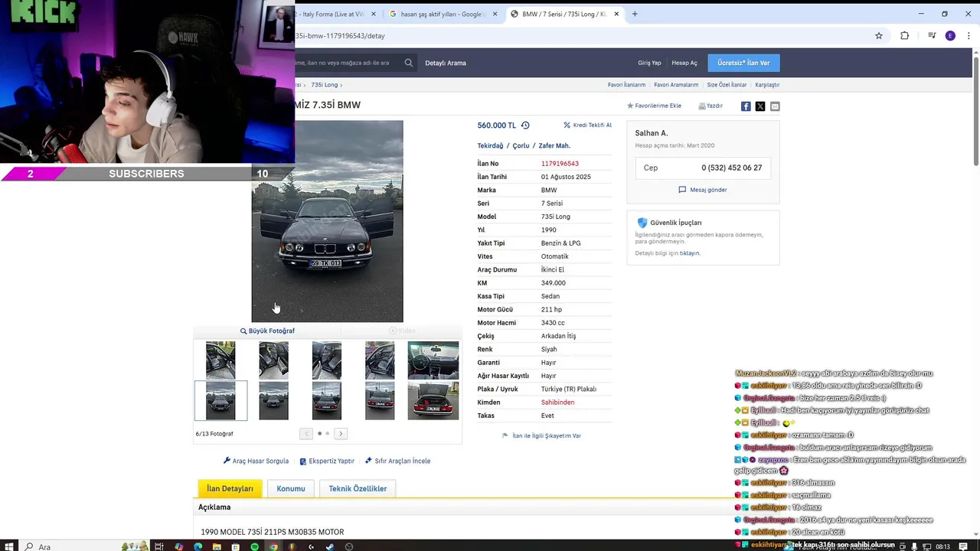Click the tıklayın link in Güvenlik İpuçları
This screenshot has height=551, width=980.
point(690,253)
